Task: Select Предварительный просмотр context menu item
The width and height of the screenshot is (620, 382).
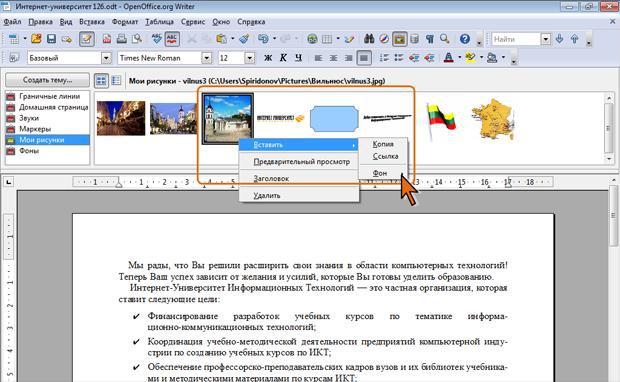Action: (x=299, y=162)
